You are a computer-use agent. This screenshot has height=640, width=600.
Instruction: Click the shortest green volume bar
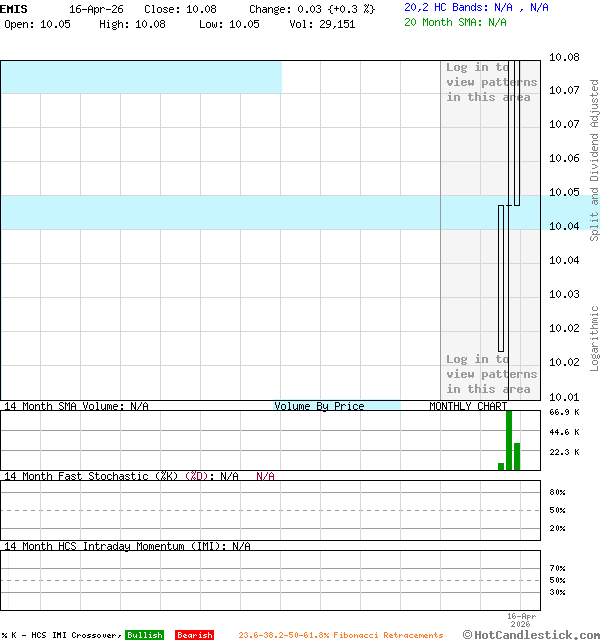click(x=501, y=466)
